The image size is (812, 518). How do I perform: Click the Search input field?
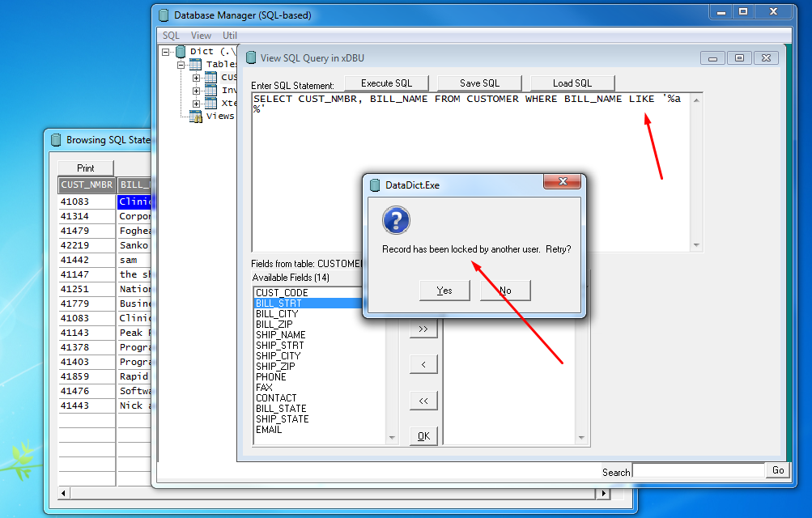pyautogui.click(x=698, y=471)
